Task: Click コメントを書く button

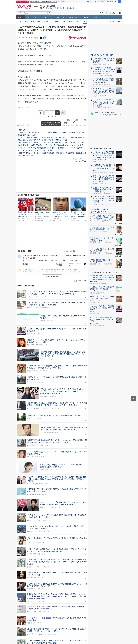Action: click(x=69, y=251)
